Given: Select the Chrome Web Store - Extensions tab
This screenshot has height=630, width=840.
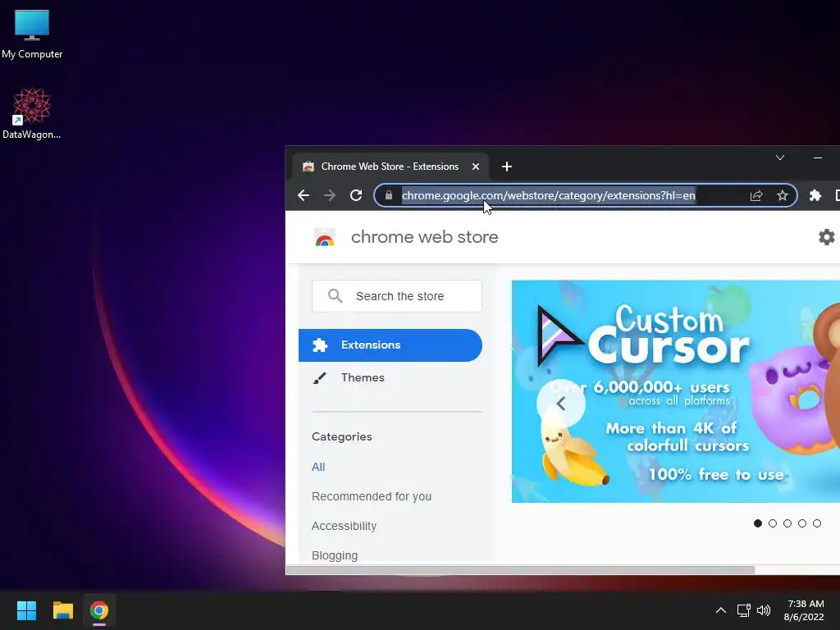Looking at the screenshot, I should [390, 167].
